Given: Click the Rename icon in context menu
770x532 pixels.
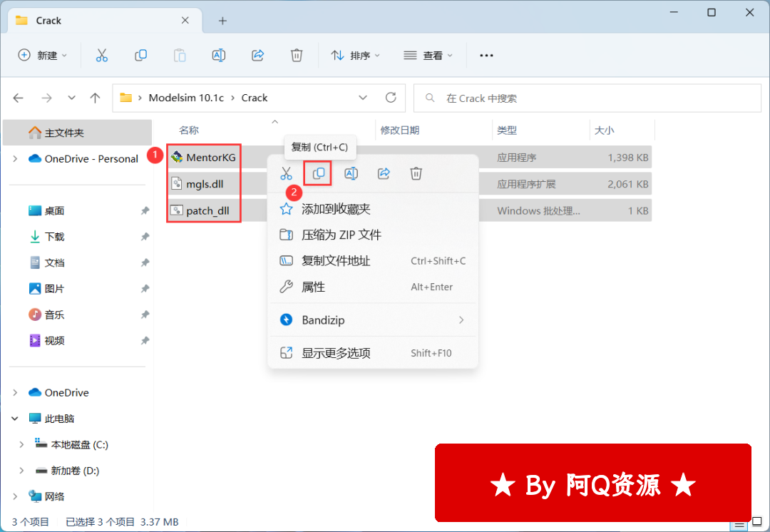Looking at the screenshot, I should pos(351,173).
